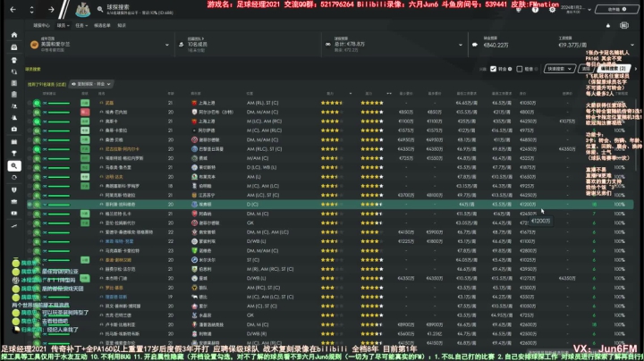Screen dimensions: 644x361
Task: Open the Inbox from the sidebar
Action: tap(14, 47)
